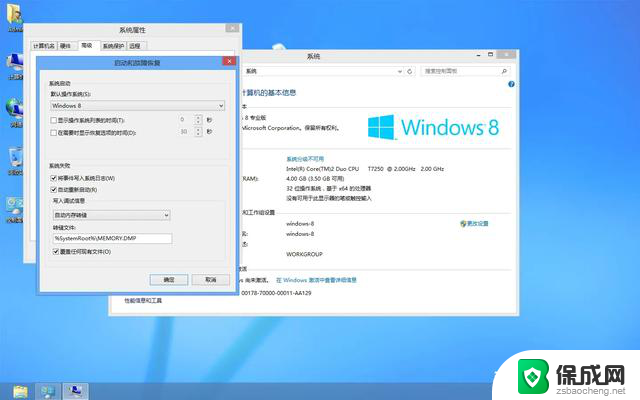Click the Intel(R) Core(TM)2 Duo CPU text
Image resolution: width=640 pixels, height=400 pixels.
pos(322,169)
